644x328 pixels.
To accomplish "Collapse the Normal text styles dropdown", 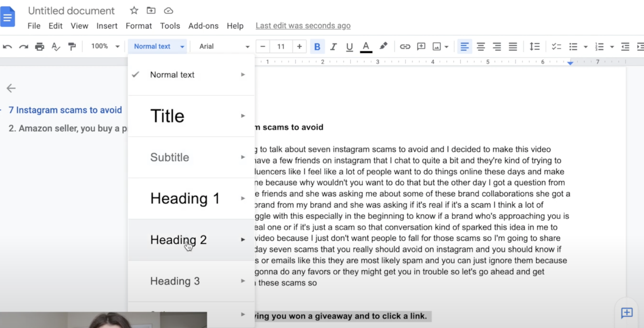I will 158,46.
